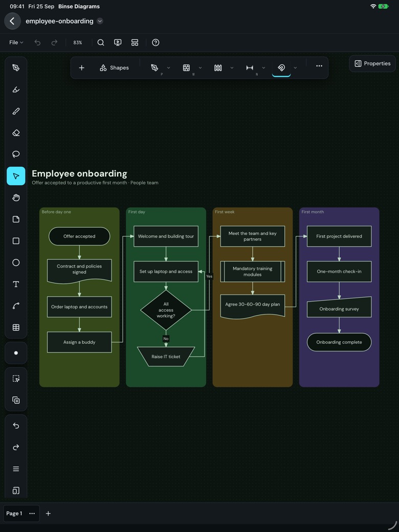Add a new page with plus
This screenshot has width=399, height=532.
(x=48, y=514)
